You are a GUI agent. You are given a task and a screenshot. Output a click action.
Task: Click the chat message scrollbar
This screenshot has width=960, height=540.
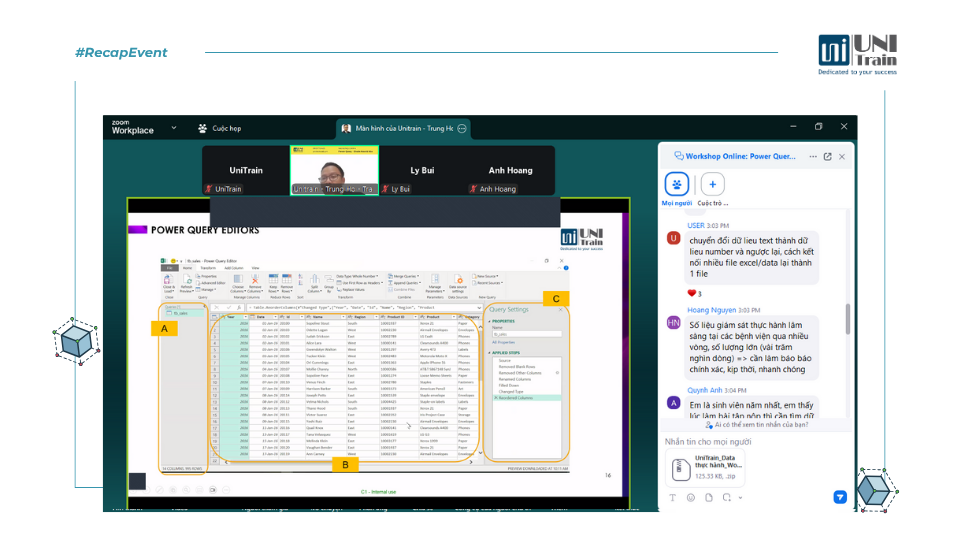point(848,319)
